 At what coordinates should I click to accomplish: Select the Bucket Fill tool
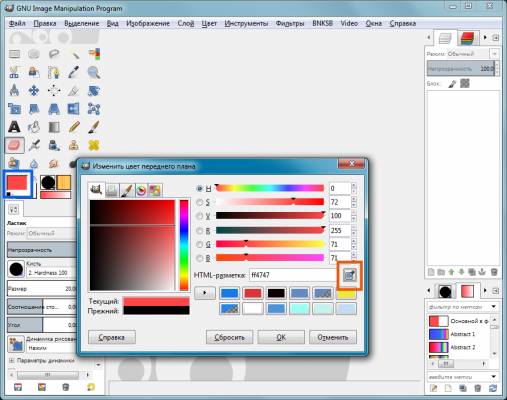tap(34, 127)
